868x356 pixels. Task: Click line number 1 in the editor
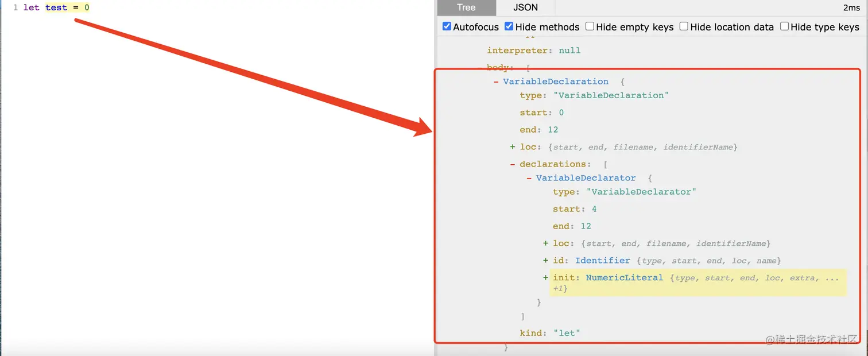pyautogui.click(x=15, y=7)
